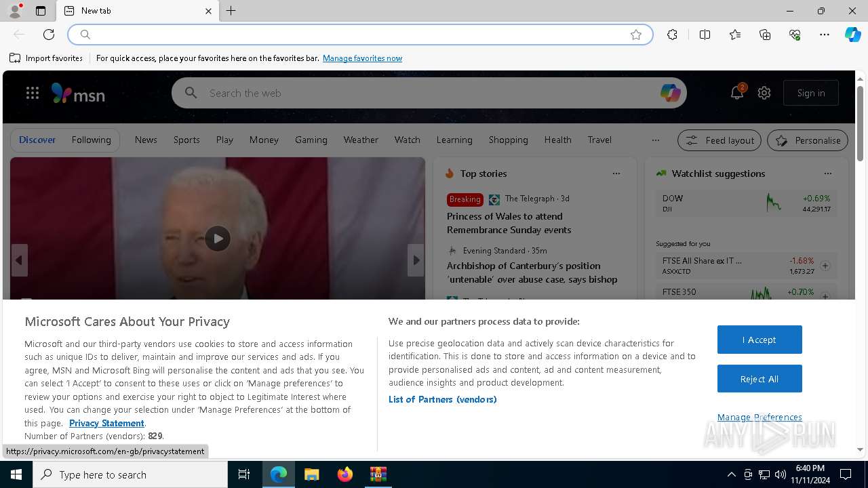Open the Travel category
The width and height of the screenshot is (868, 488).
point(599,140)
